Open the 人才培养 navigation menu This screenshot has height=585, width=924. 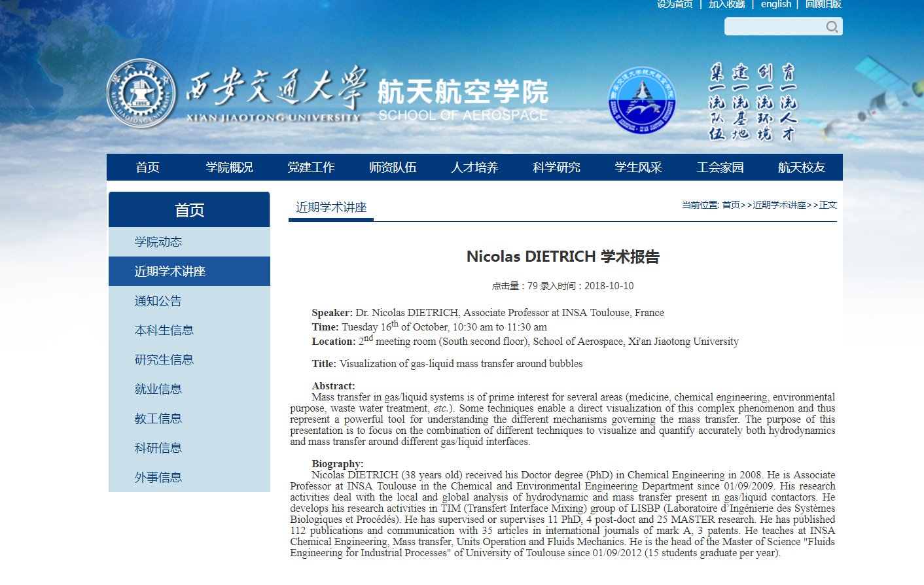tap(474, 168)
